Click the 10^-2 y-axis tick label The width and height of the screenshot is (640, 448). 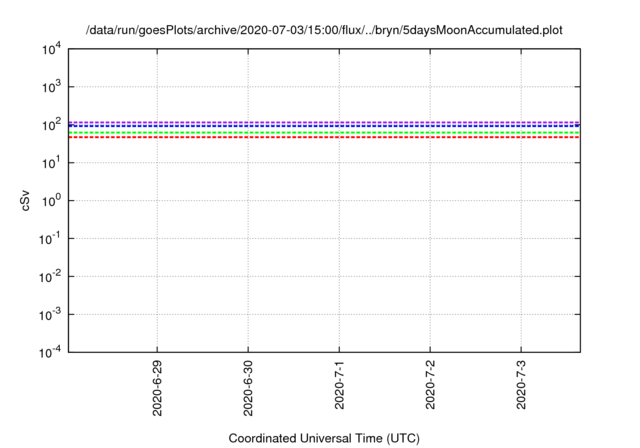(50, 277)
